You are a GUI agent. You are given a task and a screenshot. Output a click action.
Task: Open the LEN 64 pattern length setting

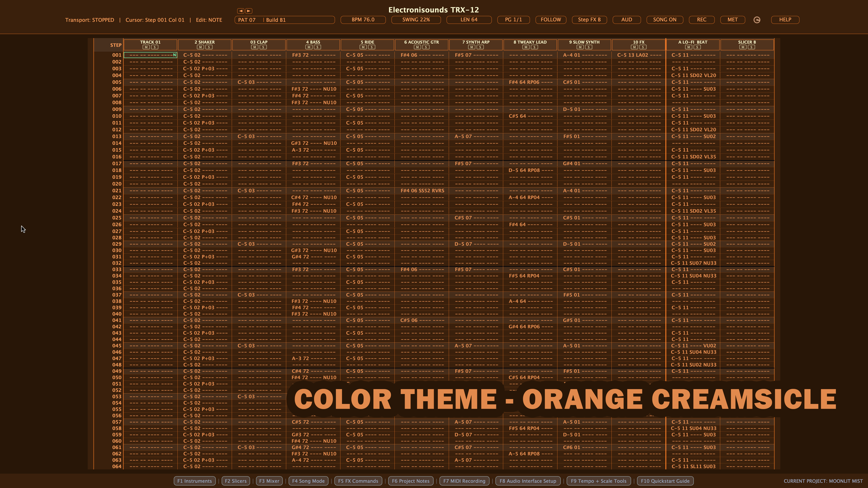[469, 20]
